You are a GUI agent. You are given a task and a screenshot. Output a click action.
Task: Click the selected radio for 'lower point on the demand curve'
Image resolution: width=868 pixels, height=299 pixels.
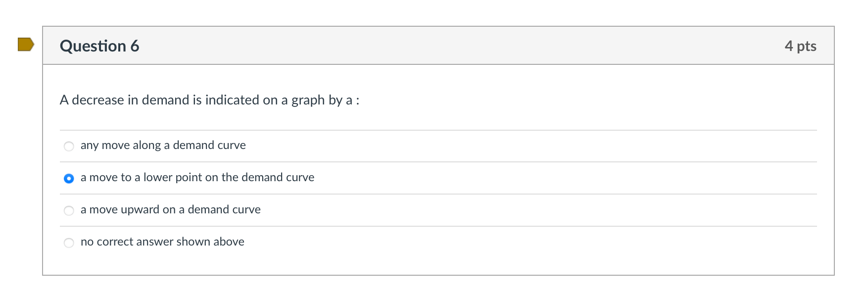pos(69,178)
